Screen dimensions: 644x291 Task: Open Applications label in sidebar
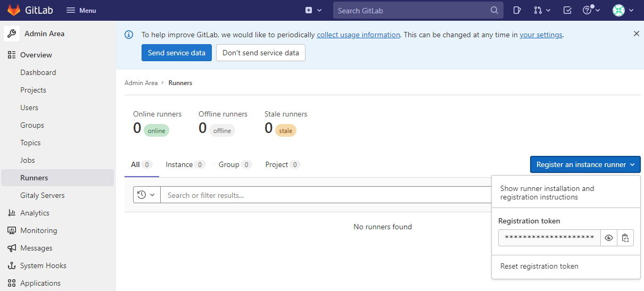[40, 283]
